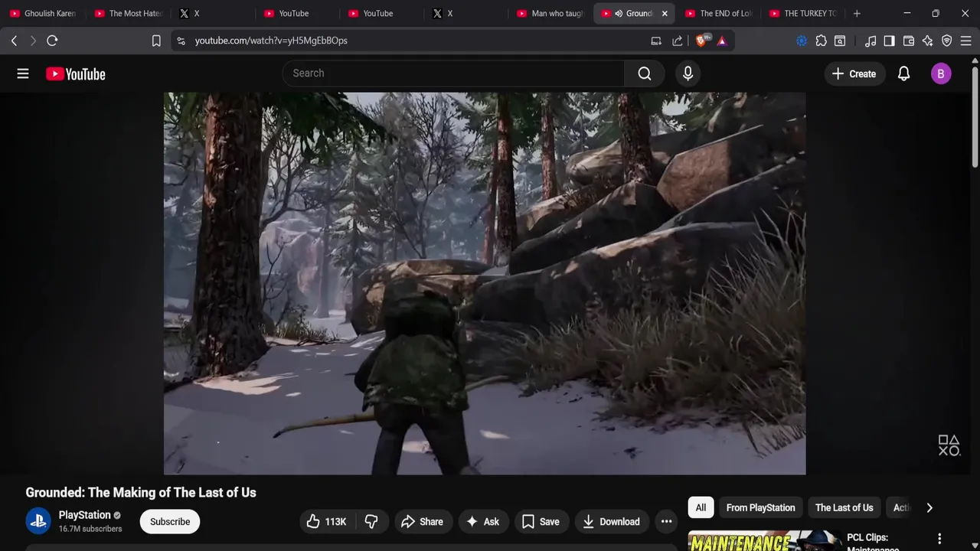Image resolution: width=980 pixels, height=551 pixels.
Task: Switch to Man who taught tab
Action: [551, 13]
